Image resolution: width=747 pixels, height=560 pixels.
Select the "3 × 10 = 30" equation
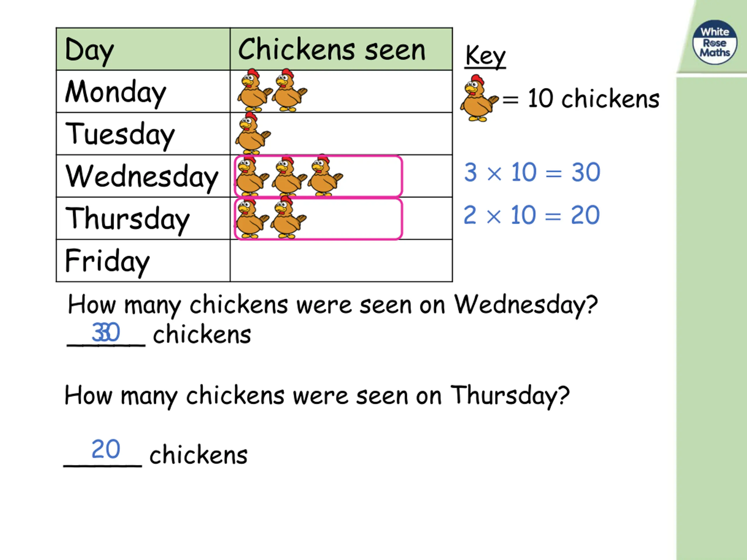(532, 172)
